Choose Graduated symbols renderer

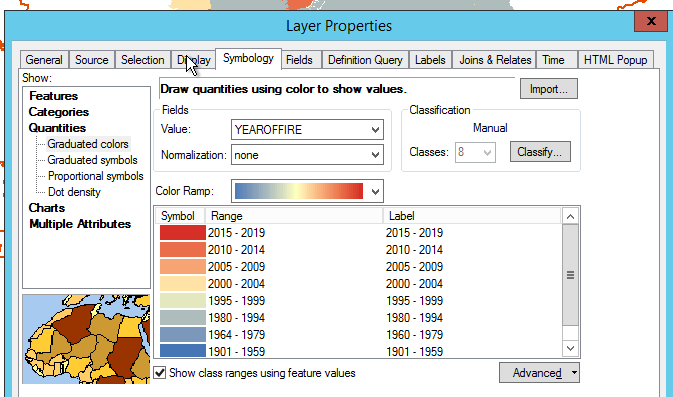pos(92,160)
